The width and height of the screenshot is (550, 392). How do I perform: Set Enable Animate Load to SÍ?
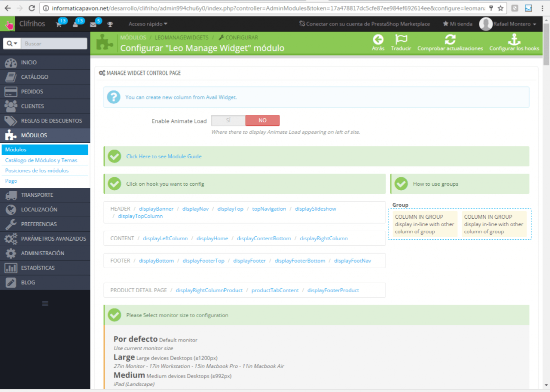point(228,120)
